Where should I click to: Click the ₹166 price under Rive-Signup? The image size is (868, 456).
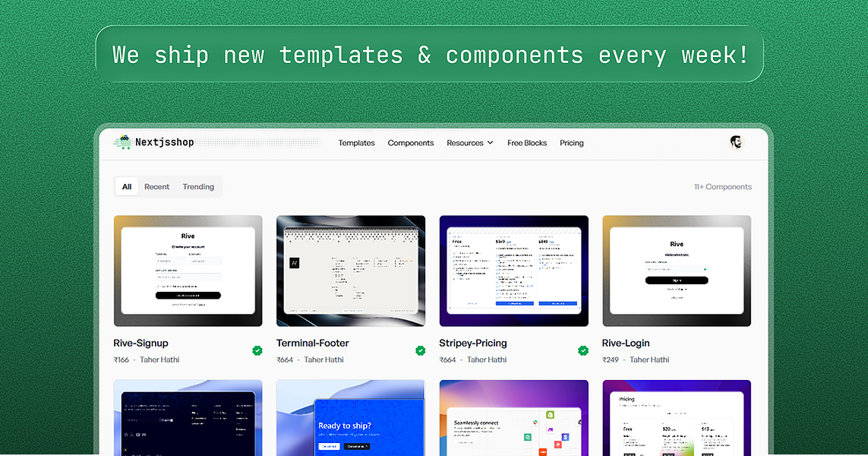click(122, 359)
